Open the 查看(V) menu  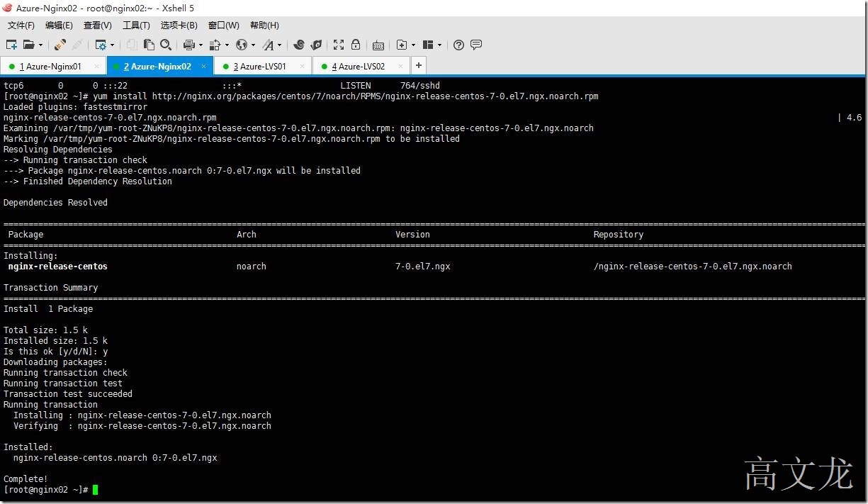[98, 26]
